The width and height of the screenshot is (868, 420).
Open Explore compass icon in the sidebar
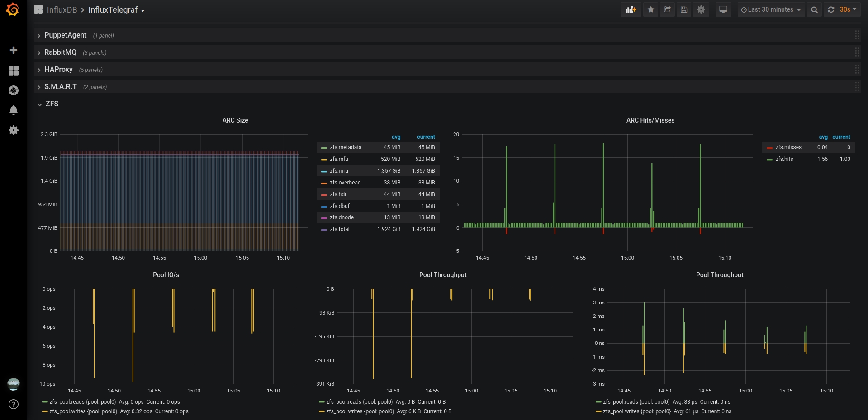point(14,90)
